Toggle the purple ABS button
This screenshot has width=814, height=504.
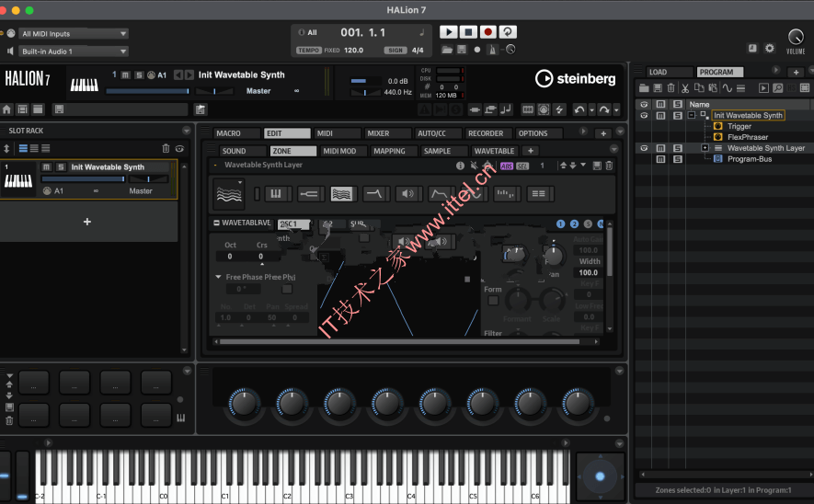click(507, 166)
